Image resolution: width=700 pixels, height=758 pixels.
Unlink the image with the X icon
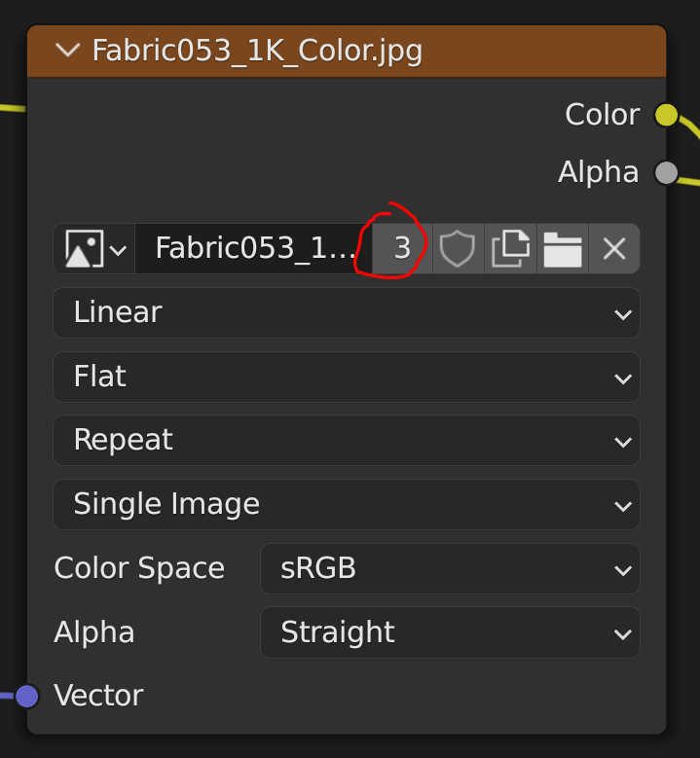[614, 249]
